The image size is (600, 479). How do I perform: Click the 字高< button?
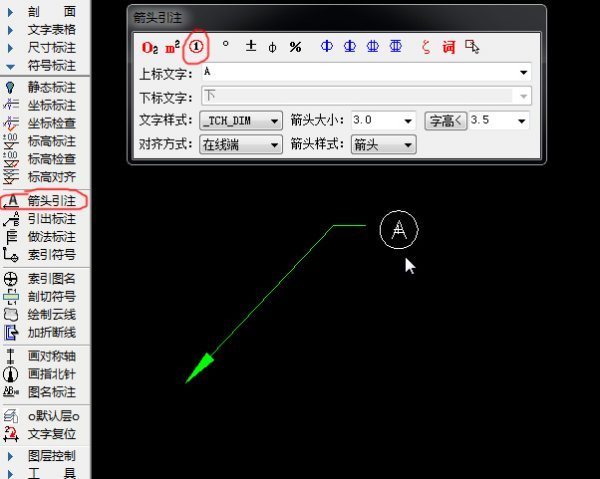point(445,120)
